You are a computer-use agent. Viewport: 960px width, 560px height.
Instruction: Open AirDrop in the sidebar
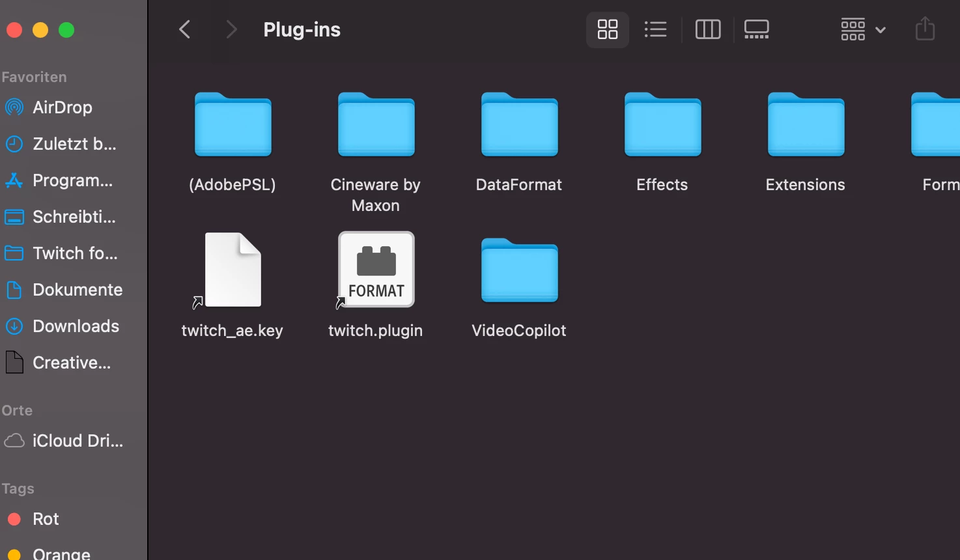tap(63, 107)
